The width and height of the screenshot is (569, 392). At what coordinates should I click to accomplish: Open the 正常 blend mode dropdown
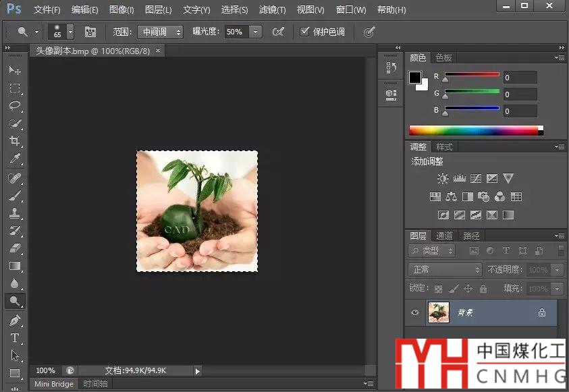point(445,269)
